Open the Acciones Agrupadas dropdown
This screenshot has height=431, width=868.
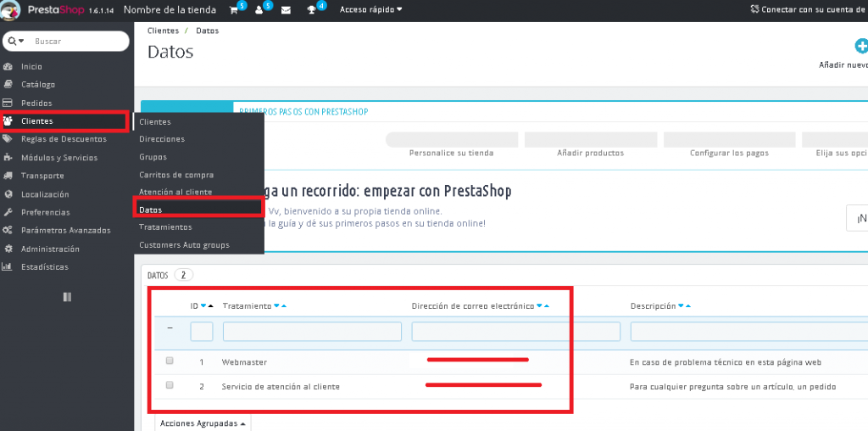(203, 423)
